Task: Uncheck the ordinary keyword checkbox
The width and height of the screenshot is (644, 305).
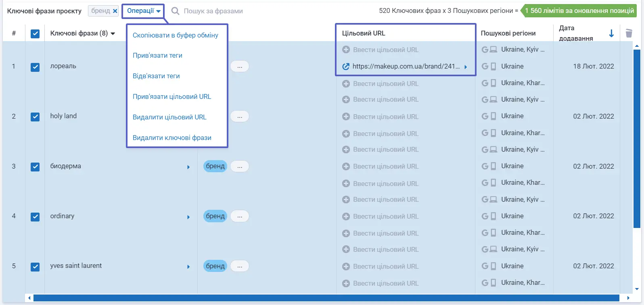Action: tap(35, 217)
